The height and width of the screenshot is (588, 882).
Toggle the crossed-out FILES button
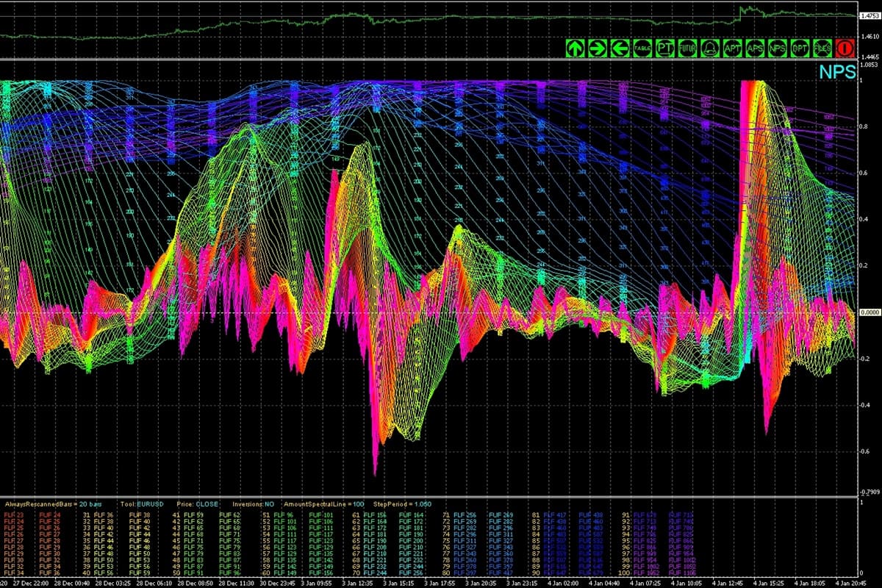(x=822, y=49)
